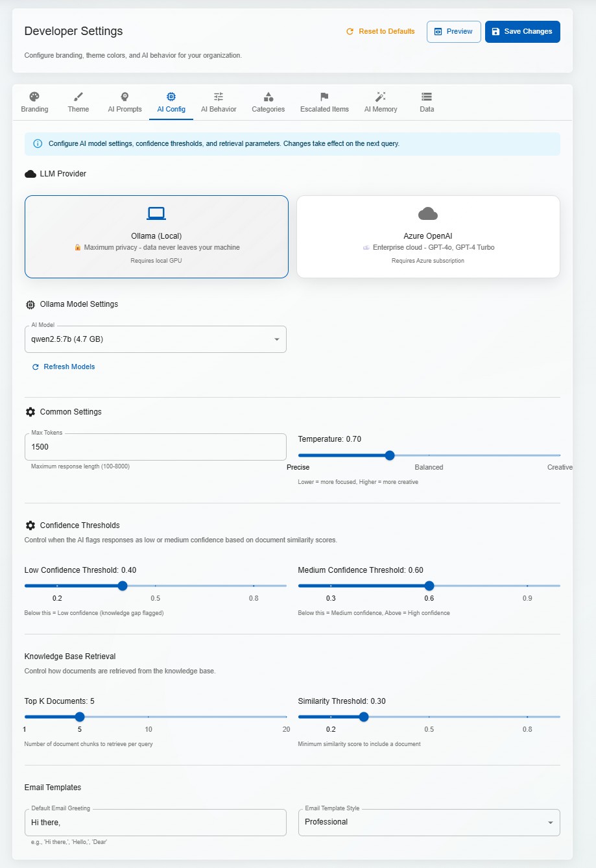Viewport: 596px width, 868px height.
Task: Open AI Prompts via its location pin icon
Action: click(x=125, y=96)
